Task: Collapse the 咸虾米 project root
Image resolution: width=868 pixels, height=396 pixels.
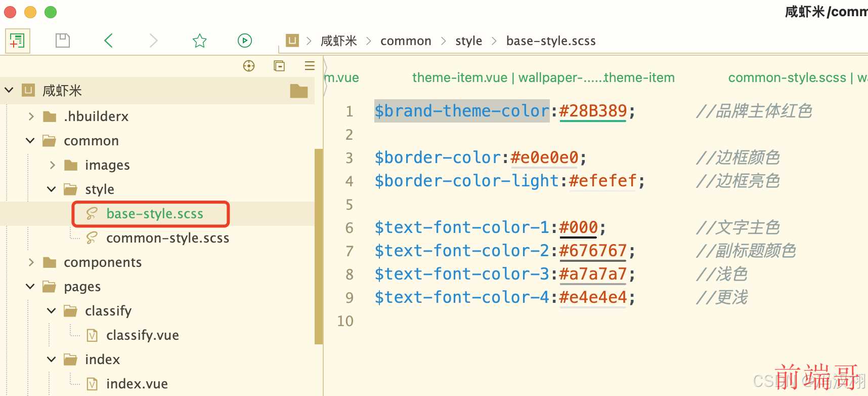Action: (9, 90)
